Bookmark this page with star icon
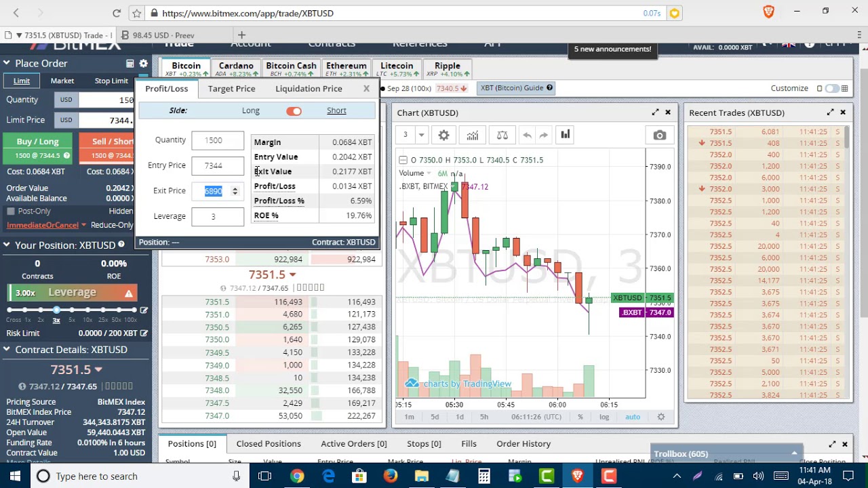The height and width of the screenshot is (488, 868). (x=136, y=13)
